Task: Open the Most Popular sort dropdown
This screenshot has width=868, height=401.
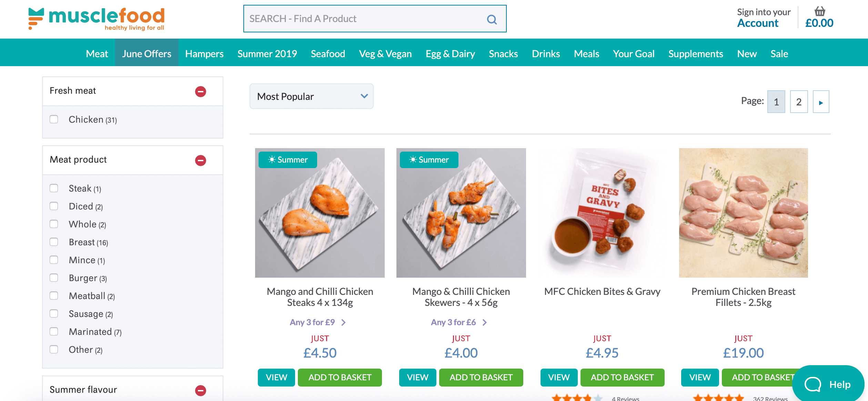Action: (311, 96)
